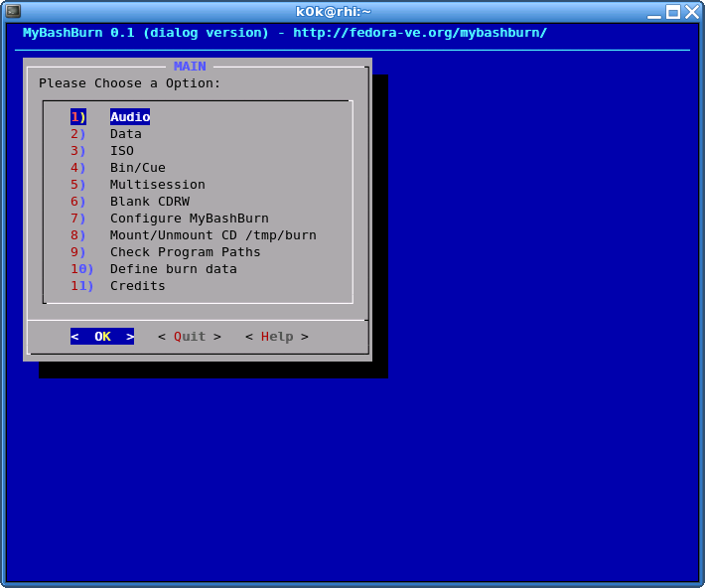
Task: Choose Check Program Paths
Action: 186,252
